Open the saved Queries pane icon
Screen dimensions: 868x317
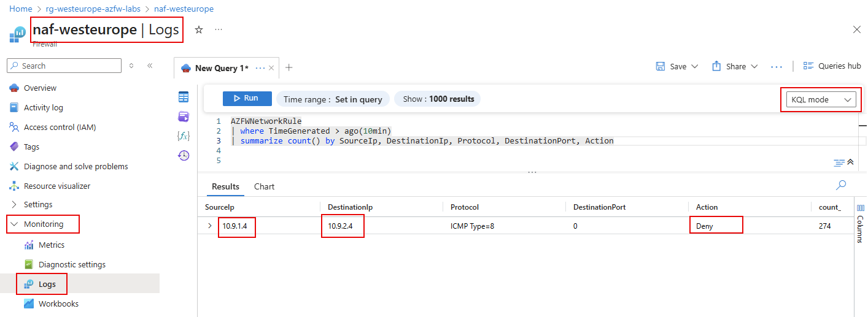pos(184,116)
